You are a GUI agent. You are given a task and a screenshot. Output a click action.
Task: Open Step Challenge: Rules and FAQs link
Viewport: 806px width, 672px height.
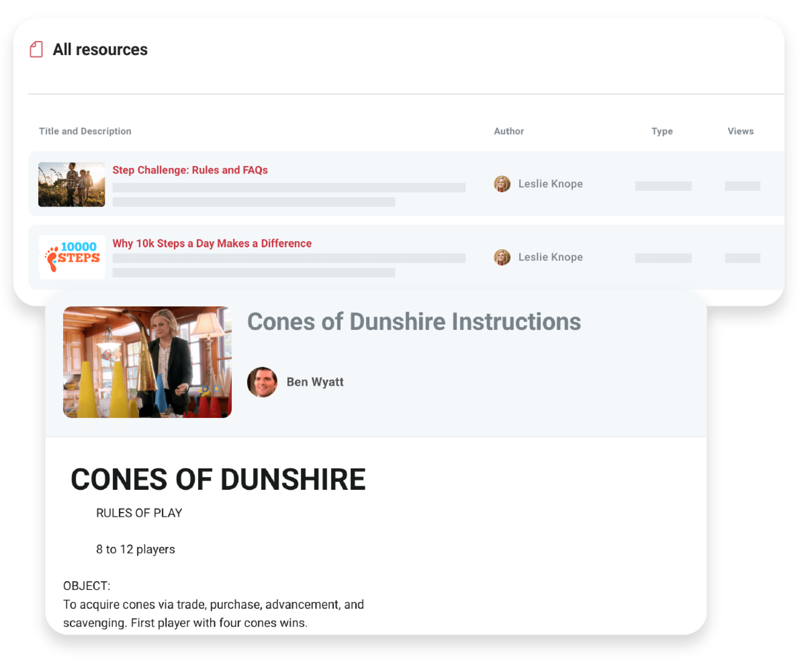(x=190, y=170)
